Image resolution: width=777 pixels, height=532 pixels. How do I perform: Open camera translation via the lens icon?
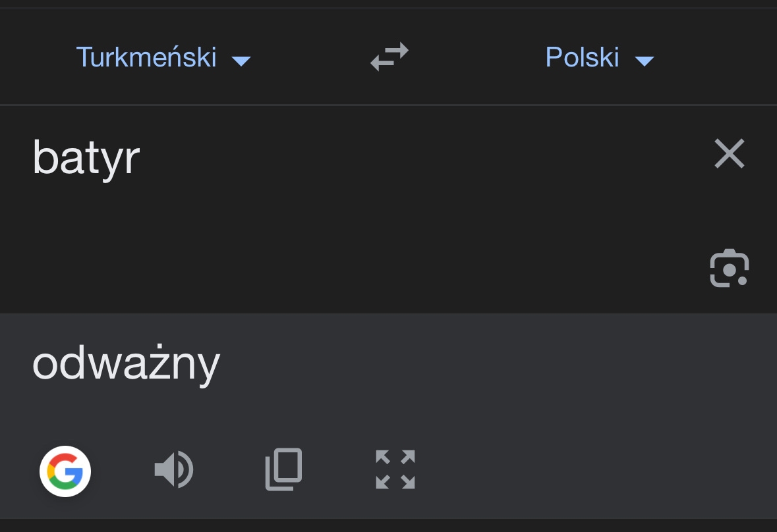[729, 269]
